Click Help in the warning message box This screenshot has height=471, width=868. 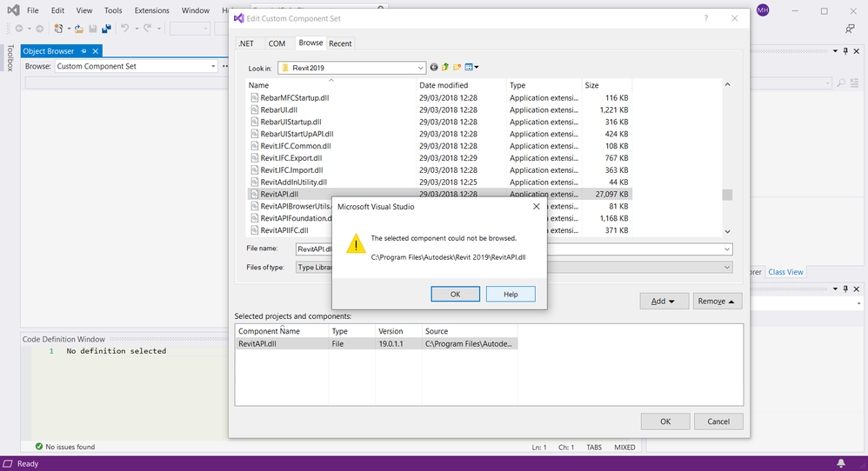pos(511,294)
